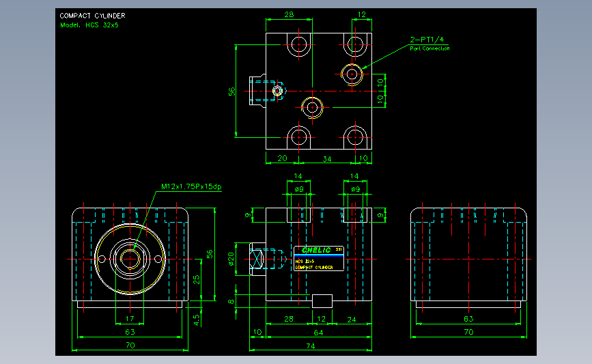Select the "56" dimension right of the front view
The height and width of the screenshot is (364, 592).
point(210,254)
